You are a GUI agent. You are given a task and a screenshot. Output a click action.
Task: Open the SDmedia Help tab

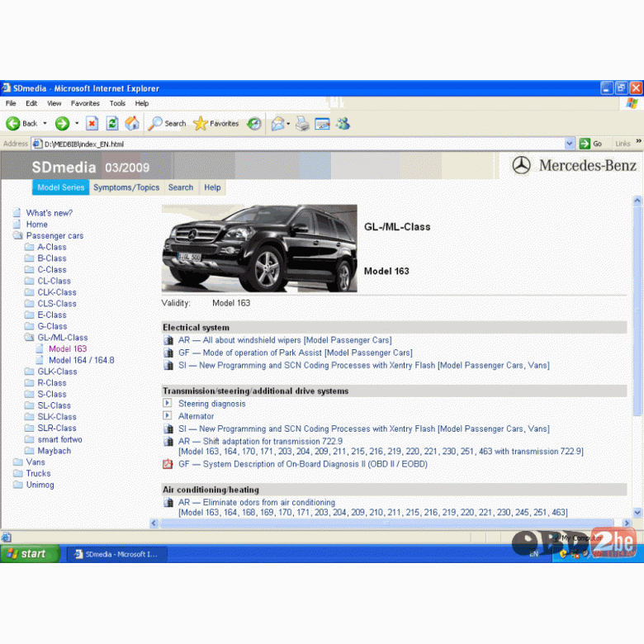click(212, 187)
